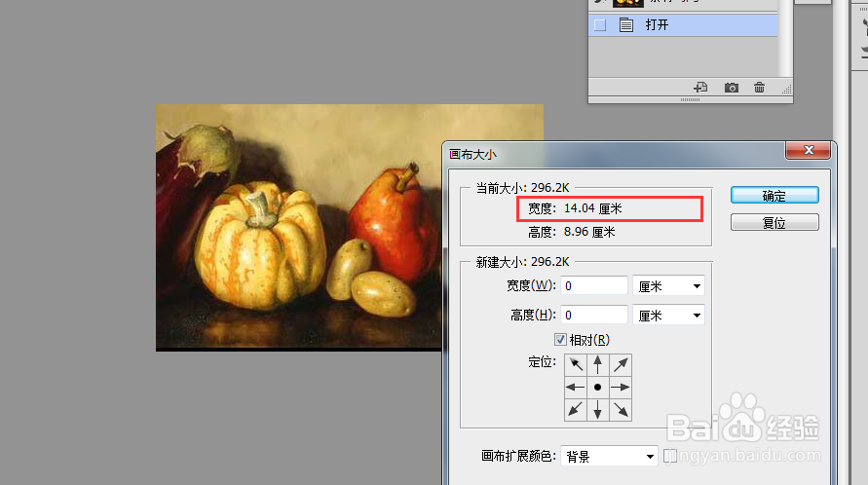Toggle history brush source box beside 打开
This screenshot has height=485, width=868.
click(600, 25)
